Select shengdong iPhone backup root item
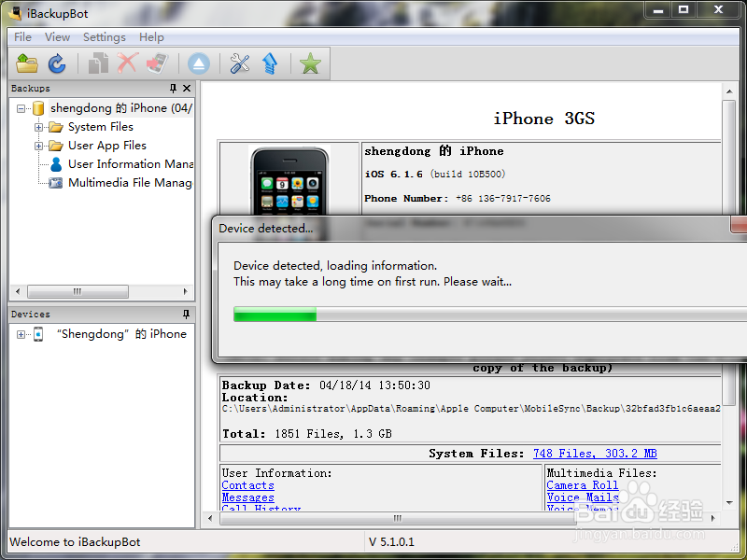Screen dimensions: 747x560 tap(121, 108)
